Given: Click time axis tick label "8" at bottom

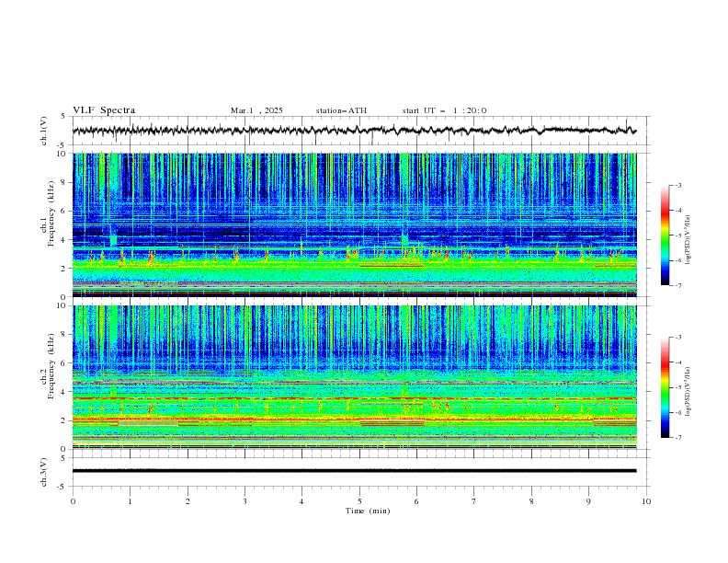Looking at the screenshot, I should [x=531, y=501].
